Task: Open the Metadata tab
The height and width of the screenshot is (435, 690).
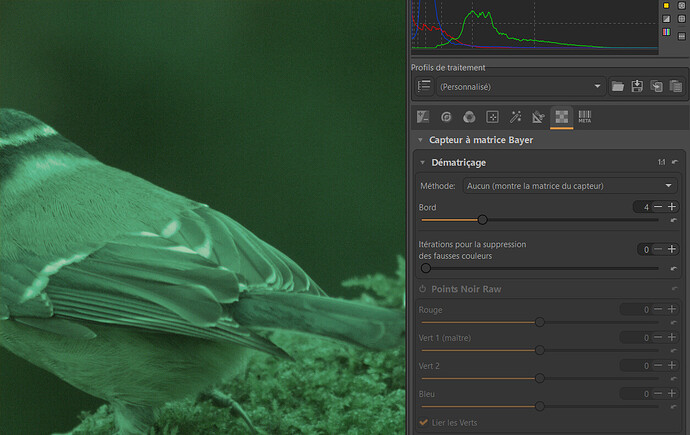Action: click(585, 117)
